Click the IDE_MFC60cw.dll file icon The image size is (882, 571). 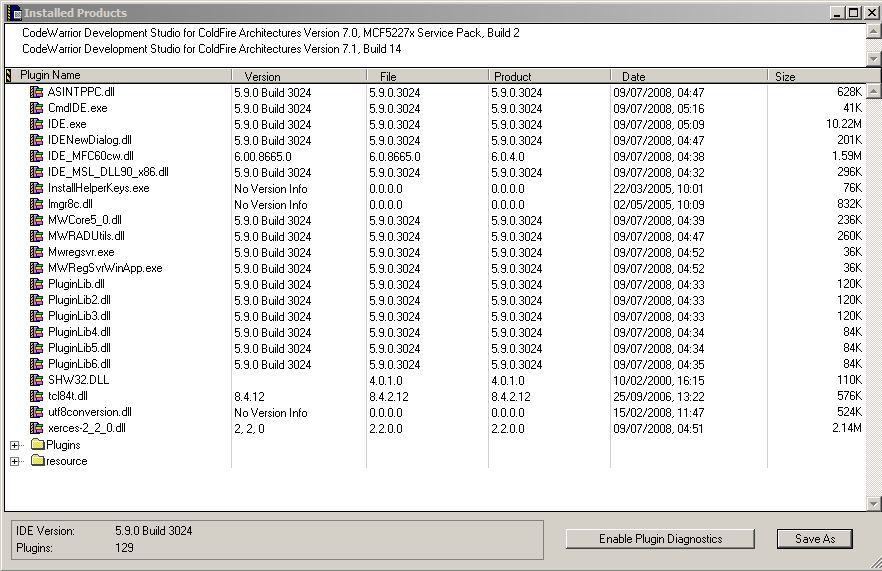point(37,156)
